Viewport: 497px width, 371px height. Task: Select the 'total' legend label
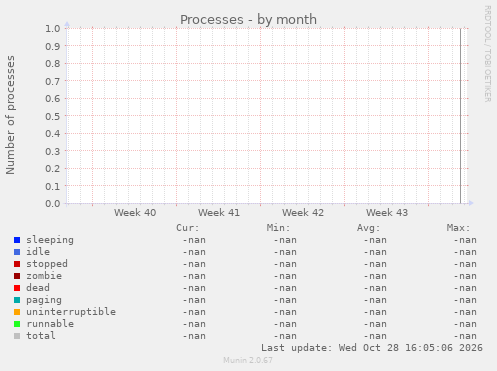(41, 336)
